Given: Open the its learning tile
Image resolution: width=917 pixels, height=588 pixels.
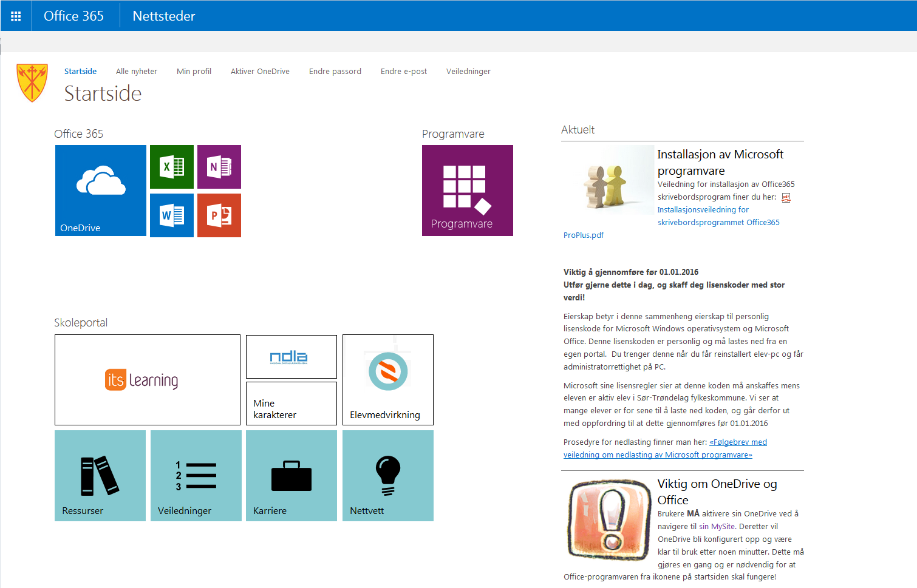Looking at the screenshot, I should pos(148,380).
